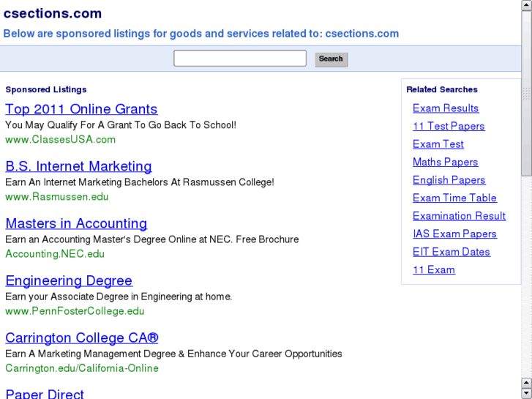Open the IAS Exam Papers related search
Screen dimensions: 532x399
coord(454,234)
